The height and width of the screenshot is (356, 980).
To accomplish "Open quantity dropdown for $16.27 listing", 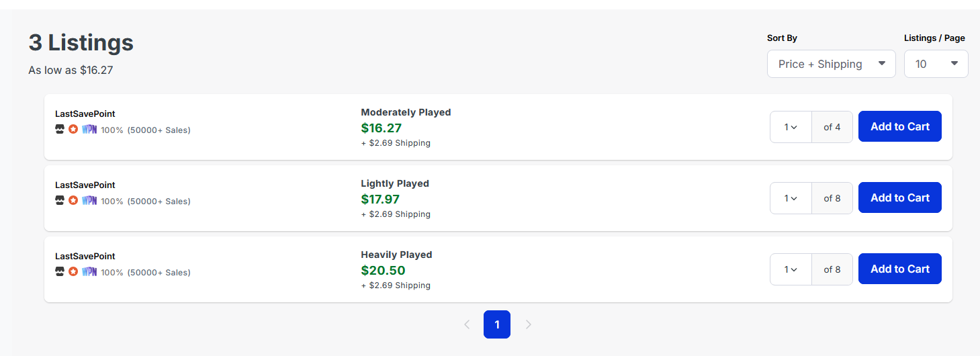I will [791, 127].
